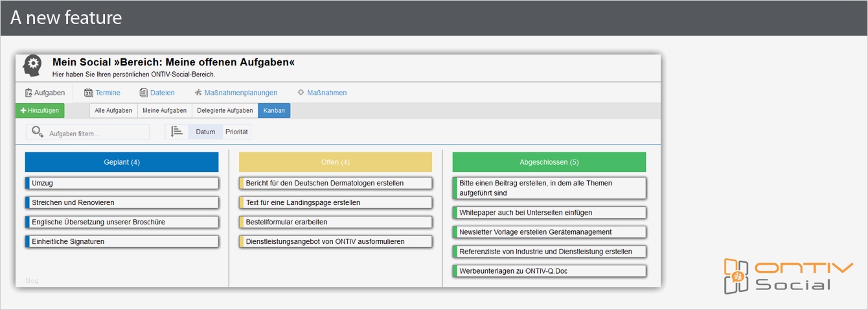Open Englische Übersetzung unserer Broschüre card

pyautogui.click(x=122, y=222)
